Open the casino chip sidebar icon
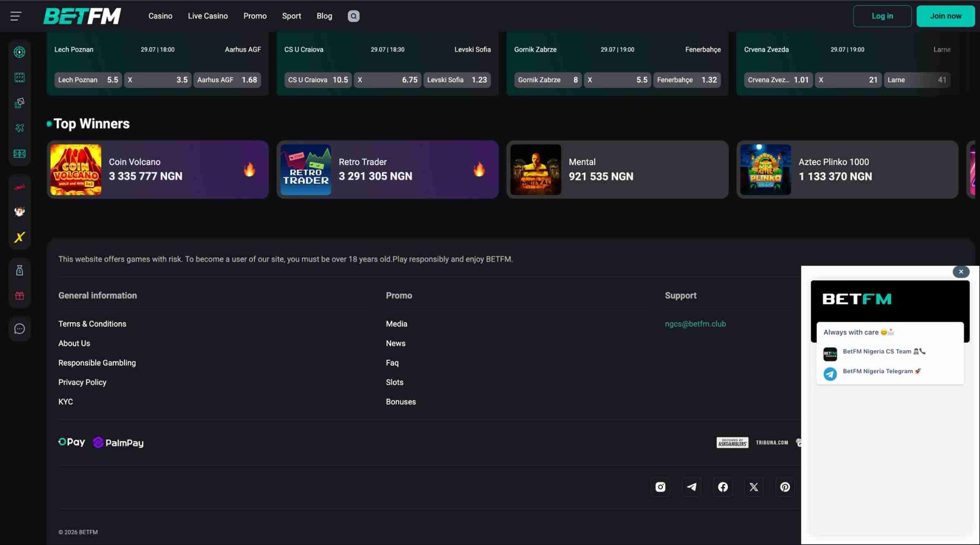The height and width of the screenshot is (545, 980). (20, 52)
